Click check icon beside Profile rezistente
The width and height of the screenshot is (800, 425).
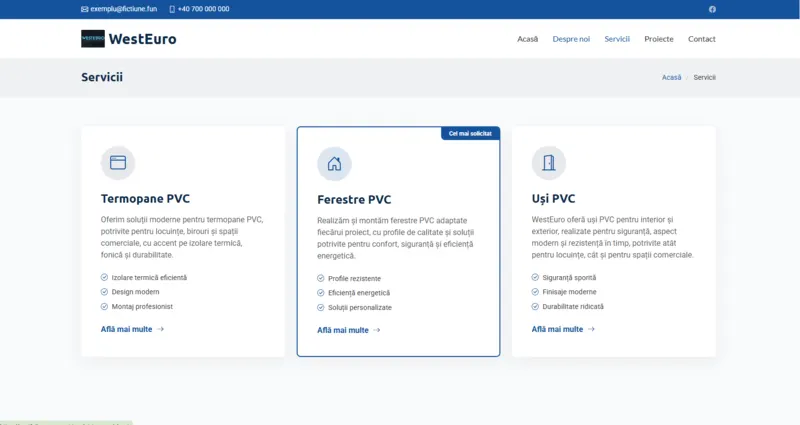(x=320, y=278)
